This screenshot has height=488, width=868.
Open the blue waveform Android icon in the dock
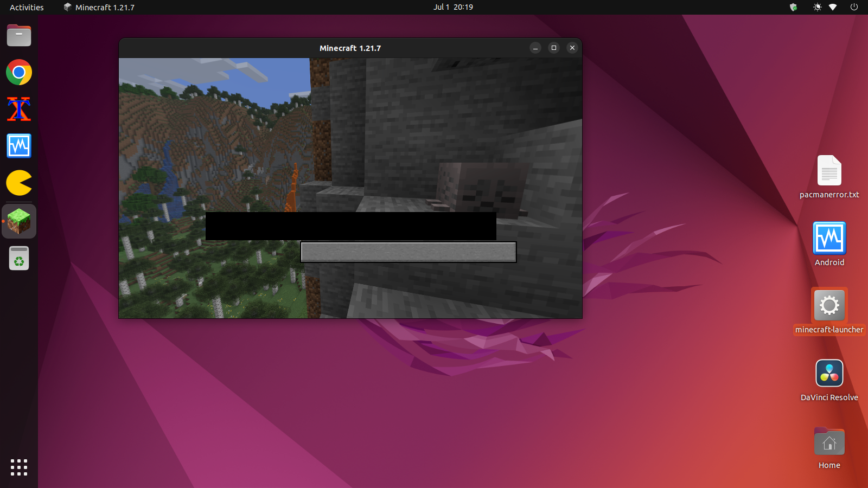tap(19, 146)
